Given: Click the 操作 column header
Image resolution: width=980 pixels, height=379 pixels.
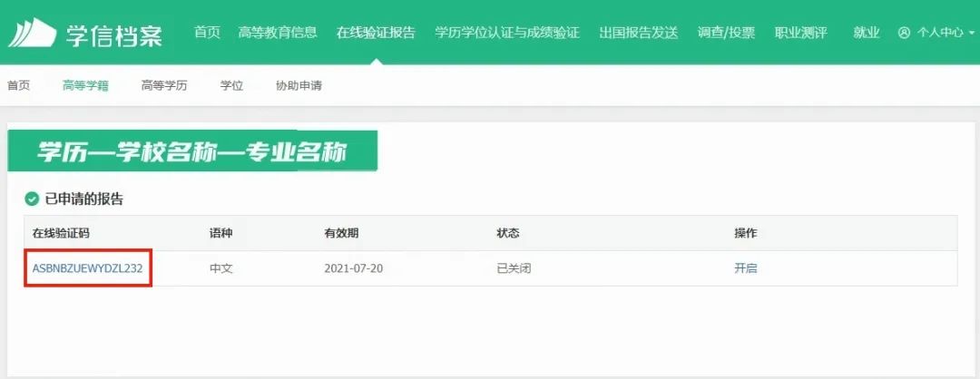Looking at the screenshot, I should pos(746,233).
